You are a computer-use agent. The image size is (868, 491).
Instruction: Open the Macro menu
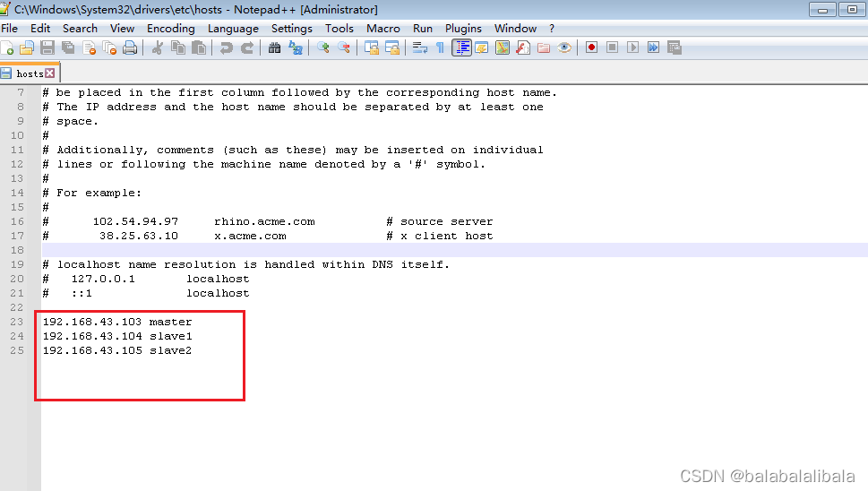383,29
